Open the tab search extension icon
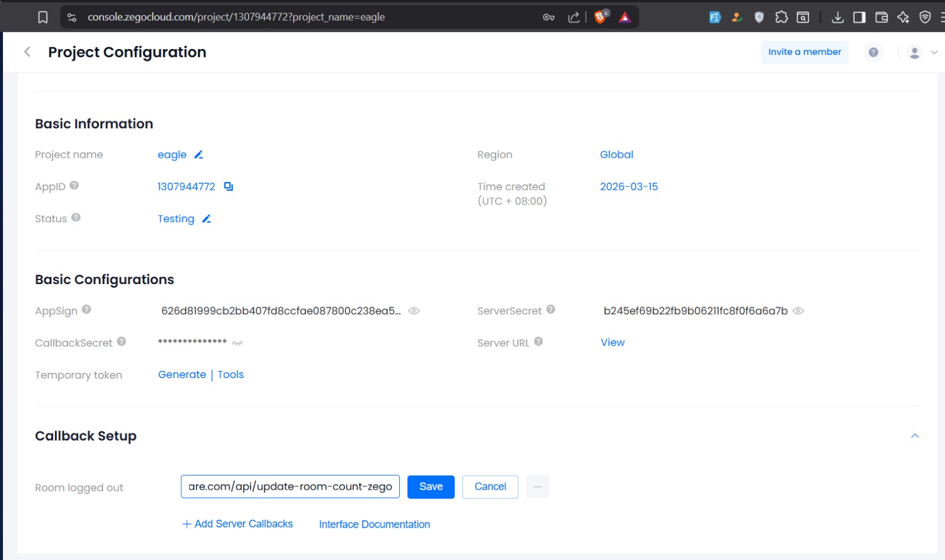The image size is (945, 560). [803, 17]
